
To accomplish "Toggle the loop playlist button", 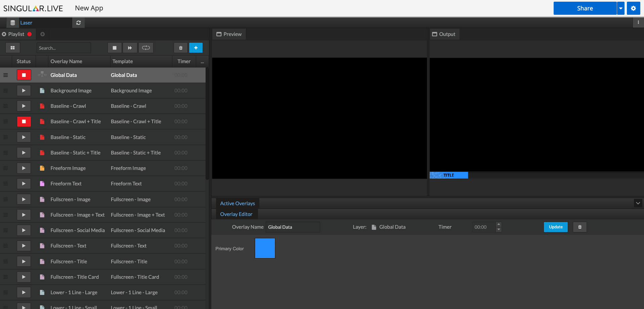I will pos(146,48).
